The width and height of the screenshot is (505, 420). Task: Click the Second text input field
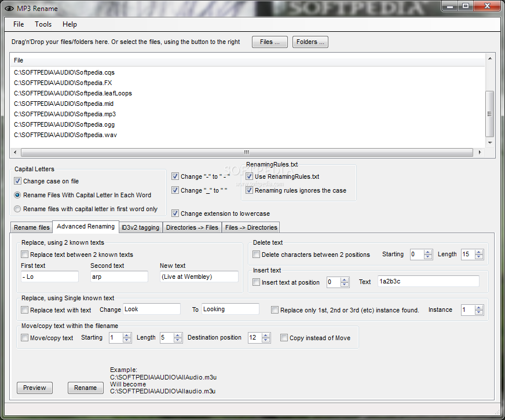pyautogui.click(x=119, y=277)
